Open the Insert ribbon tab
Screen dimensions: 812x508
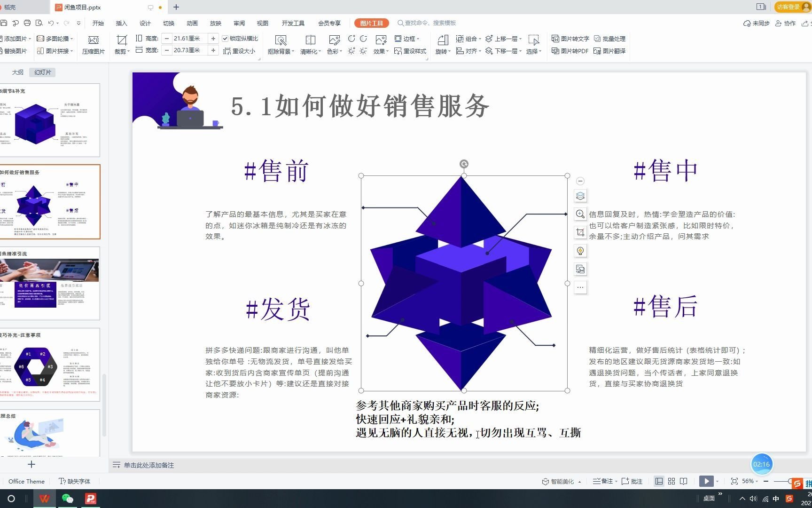(121, 23)
